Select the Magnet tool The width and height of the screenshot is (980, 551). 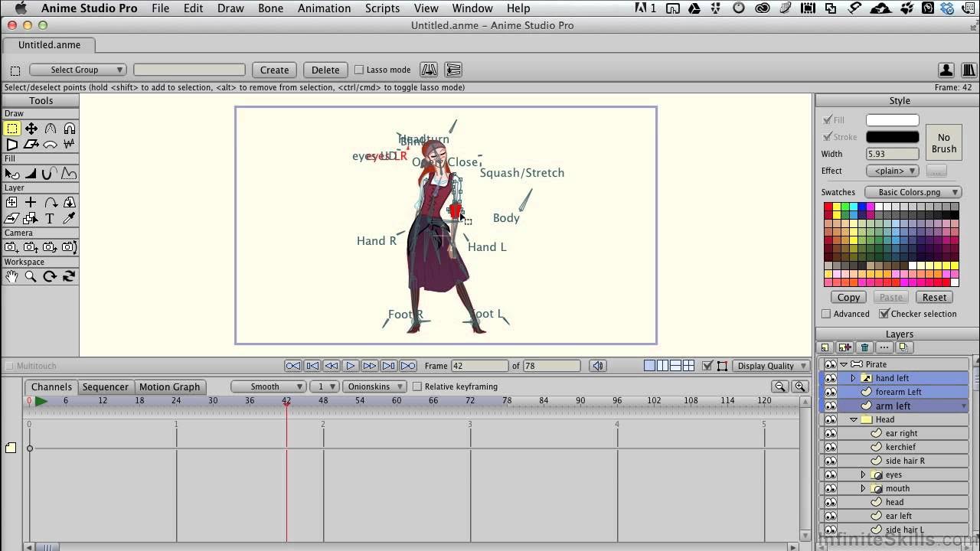[70, 129]
